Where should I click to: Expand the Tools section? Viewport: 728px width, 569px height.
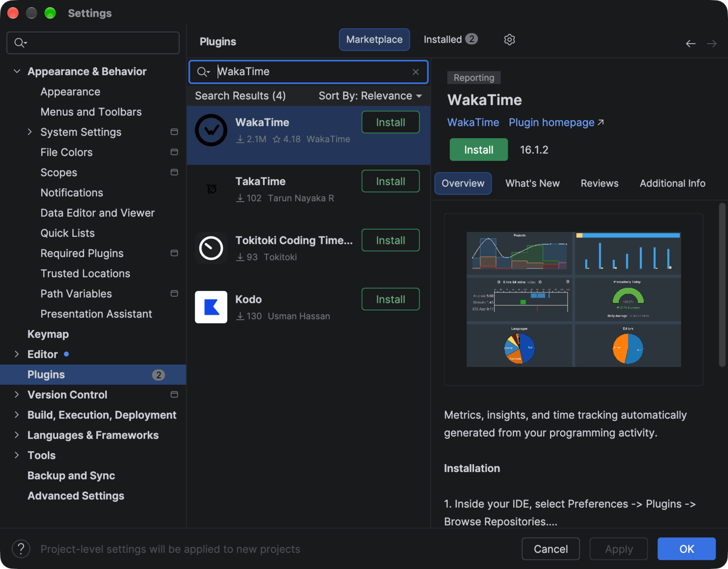click(17, 455)
